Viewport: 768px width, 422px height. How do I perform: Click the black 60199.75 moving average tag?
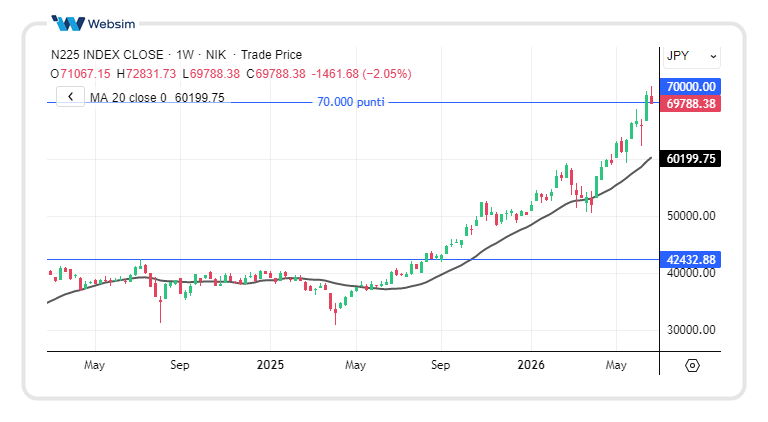[690, 159]
